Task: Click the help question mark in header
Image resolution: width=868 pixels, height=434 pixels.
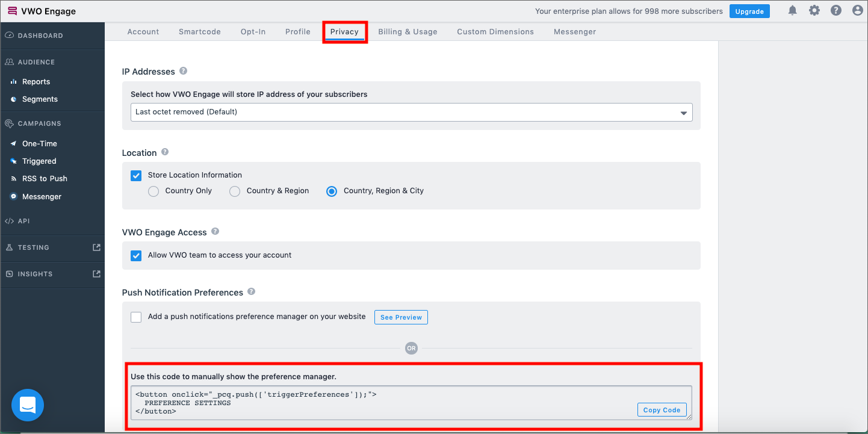Action: tap(836, 10)
